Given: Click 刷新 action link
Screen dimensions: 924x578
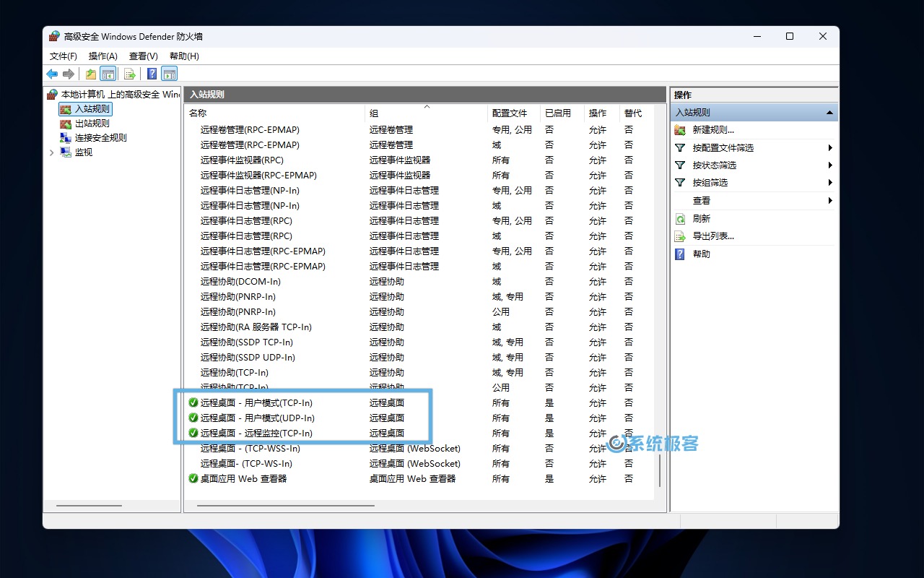Looking at the screenshot, I should point(702,218).
